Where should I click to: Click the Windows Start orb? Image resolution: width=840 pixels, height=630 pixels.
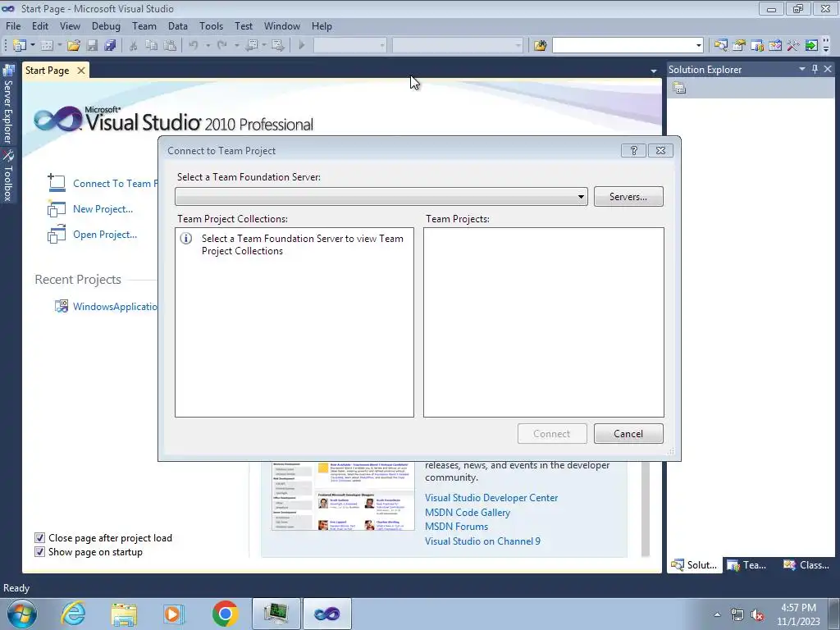click(x=22, y=614)
